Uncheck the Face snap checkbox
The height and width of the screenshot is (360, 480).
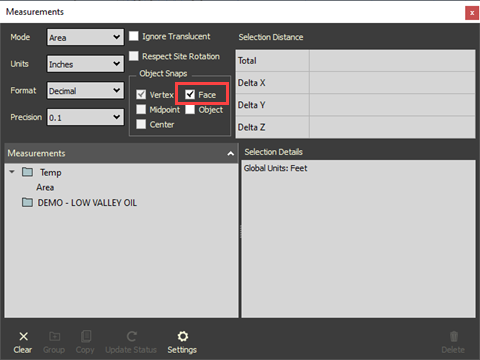click(x=190, y=95)
